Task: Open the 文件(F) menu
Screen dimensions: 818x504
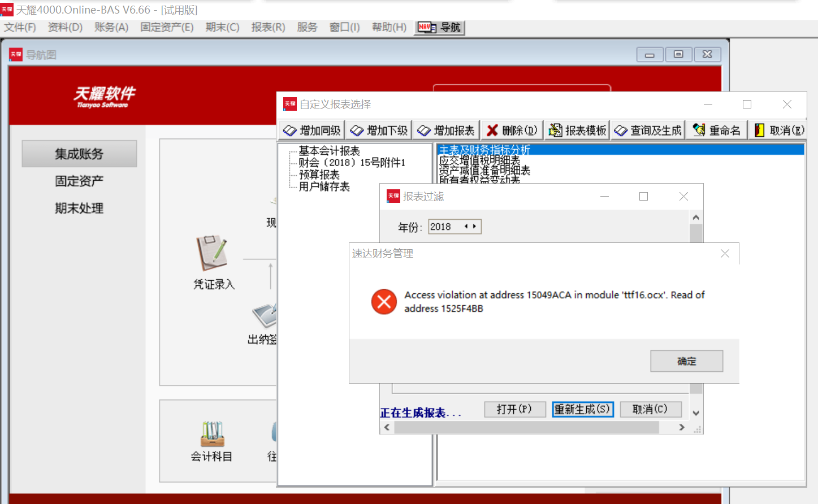Action: (20, 27)
